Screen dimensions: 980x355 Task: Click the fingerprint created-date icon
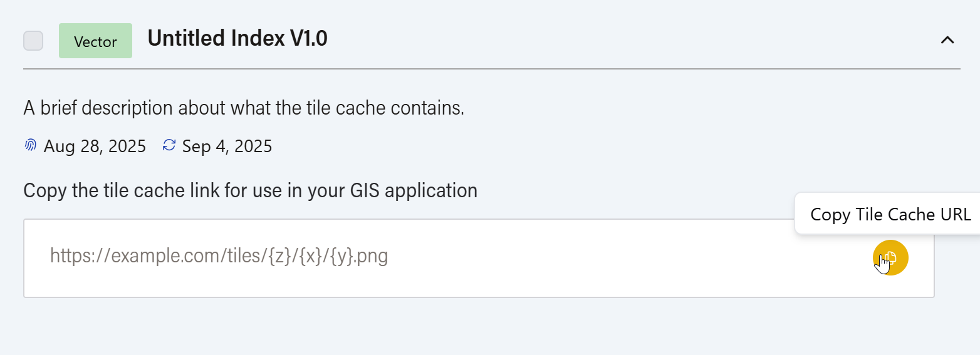(30, 146)
